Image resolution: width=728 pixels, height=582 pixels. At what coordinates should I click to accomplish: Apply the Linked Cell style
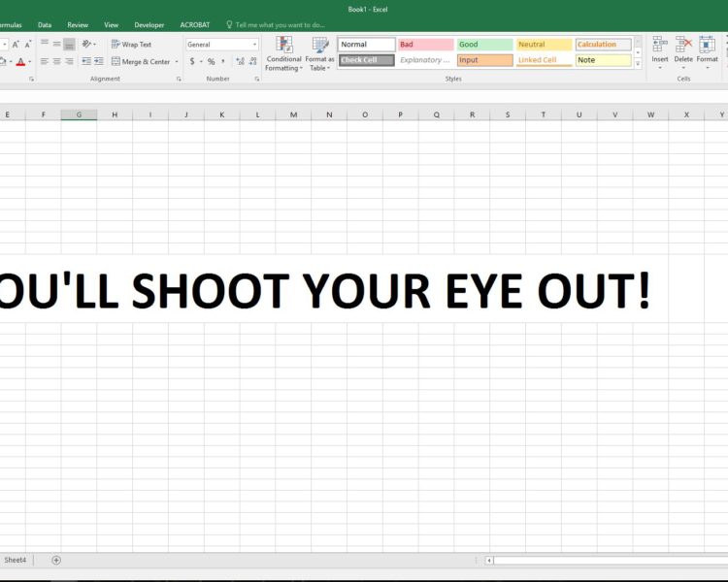[545, 60]
